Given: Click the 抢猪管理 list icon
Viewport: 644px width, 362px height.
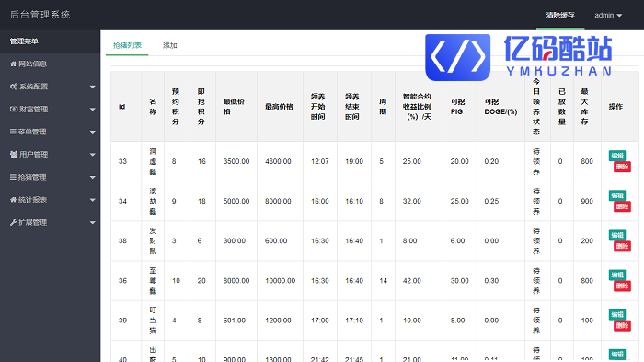Looking at the screenshot, I should click(x=13, y=177).
